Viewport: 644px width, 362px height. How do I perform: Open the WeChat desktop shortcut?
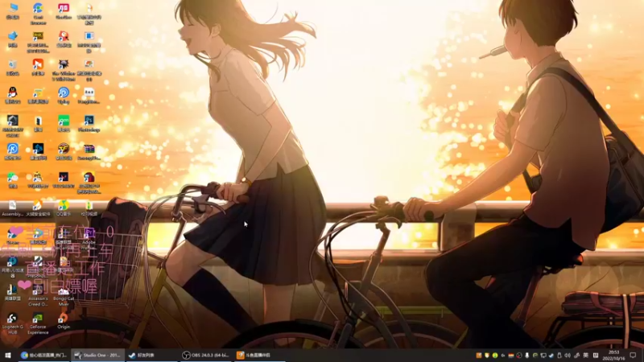pos(13,179)
